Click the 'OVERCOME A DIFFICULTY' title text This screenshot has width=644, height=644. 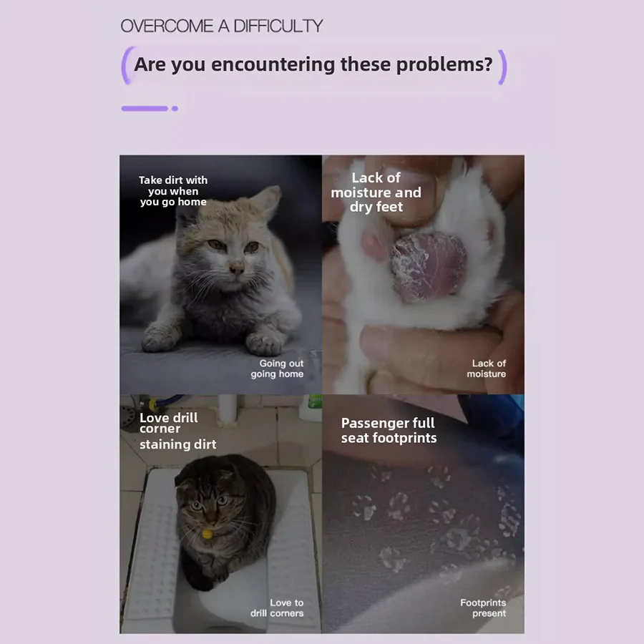[221, 26]
